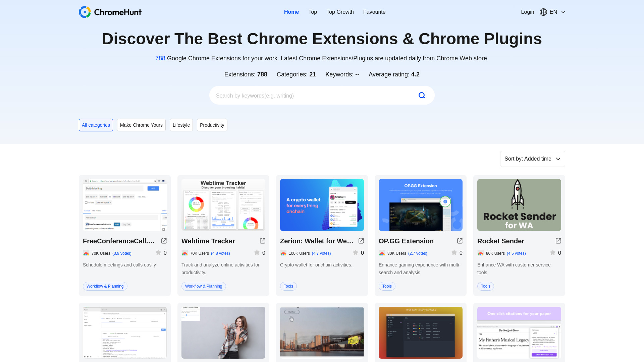Open Rocket Sender via its external link icon

coord(558,241)
